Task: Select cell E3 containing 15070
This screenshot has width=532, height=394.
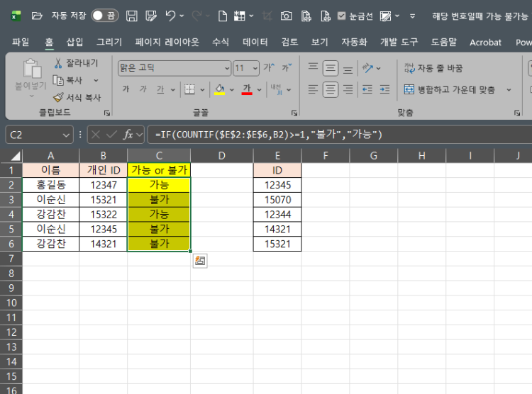Action: [x=277, y=200]
